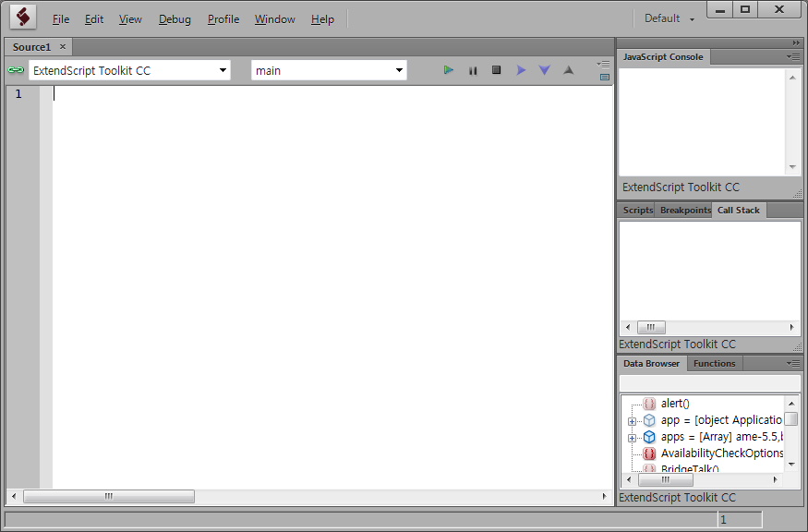Click the apps array cube icon
808x532 pixels.
tap(649, 437)
